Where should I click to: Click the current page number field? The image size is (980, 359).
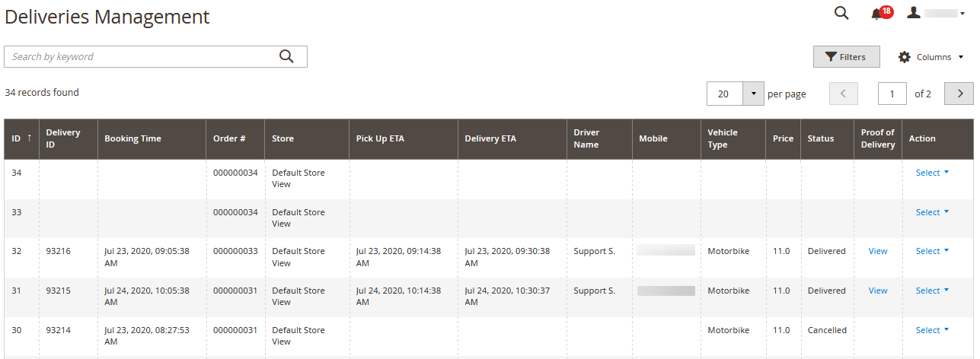(x=892, y=94)
